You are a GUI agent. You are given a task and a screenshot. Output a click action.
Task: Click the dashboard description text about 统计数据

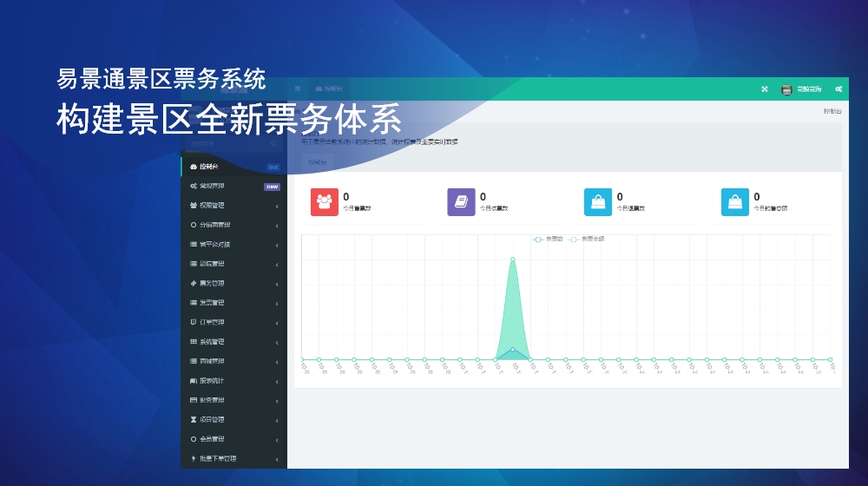pyautogui.click(x=379, y=142)
